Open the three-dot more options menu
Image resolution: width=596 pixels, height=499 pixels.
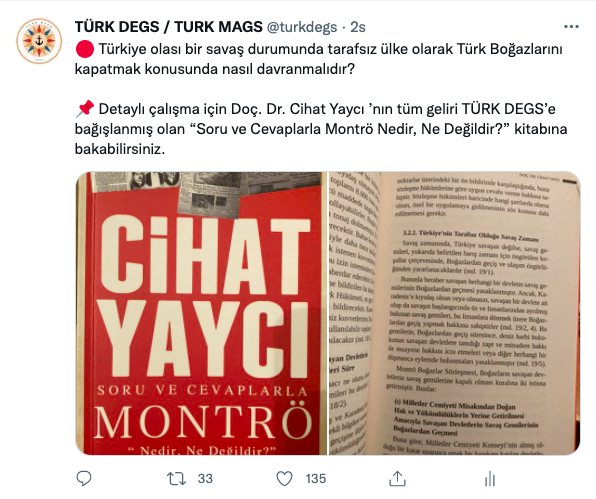click(571, 27)
